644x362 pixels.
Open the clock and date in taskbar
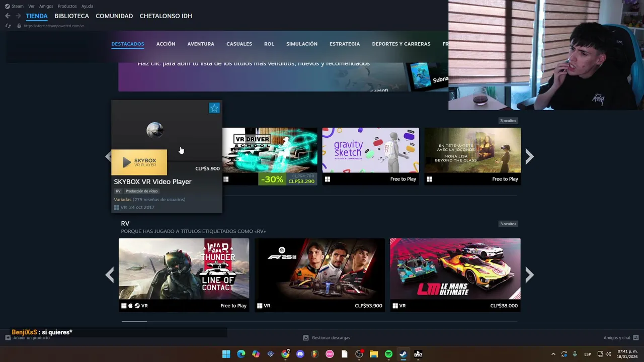click(x=627, y=354)
